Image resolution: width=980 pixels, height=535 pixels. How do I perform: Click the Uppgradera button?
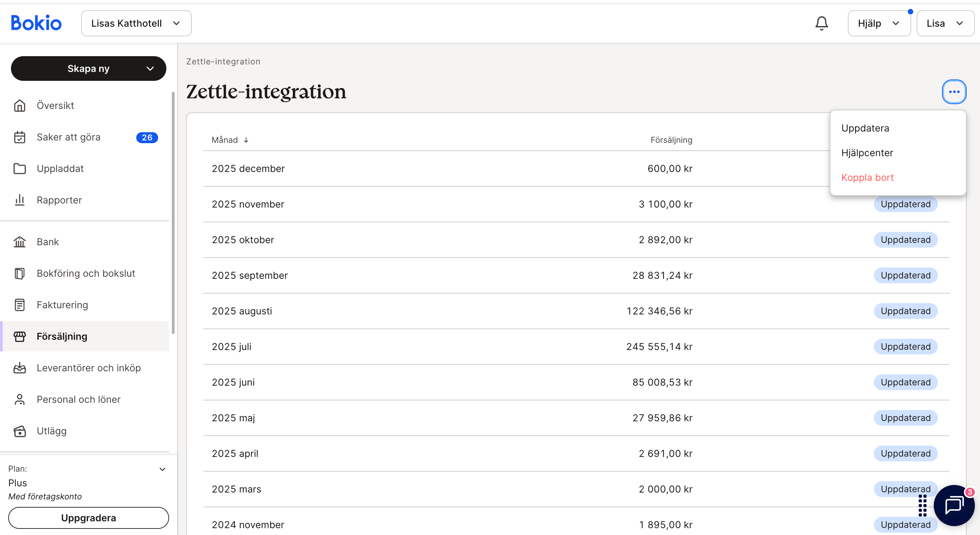pos(88,518)
